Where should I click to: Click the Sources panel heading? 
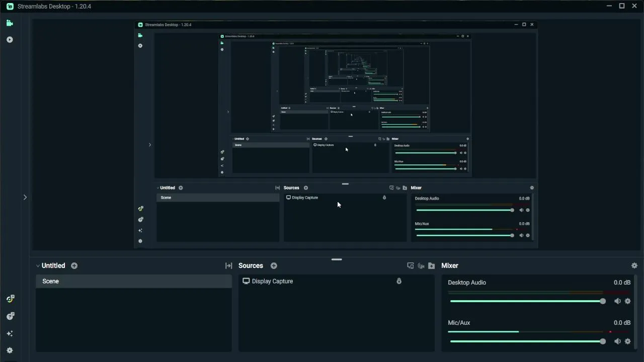click(251, 265)
